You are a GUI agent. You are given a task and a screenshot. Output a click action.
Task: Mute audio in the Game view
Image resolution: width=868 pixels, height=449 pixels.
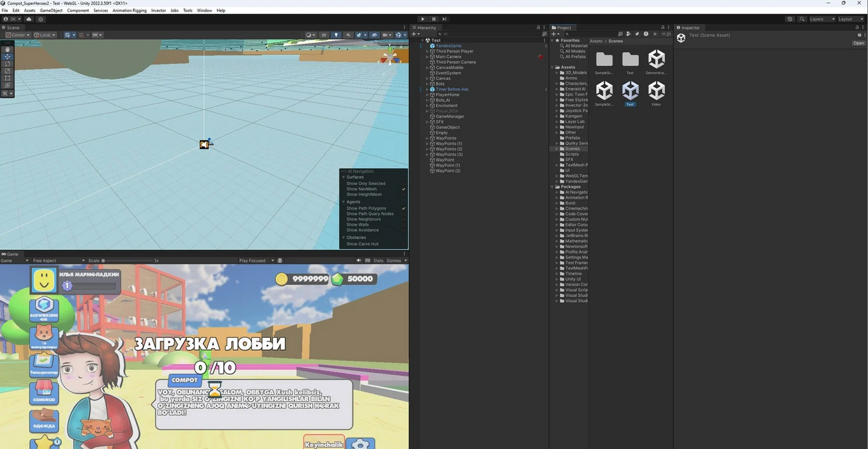click(359, 261)
